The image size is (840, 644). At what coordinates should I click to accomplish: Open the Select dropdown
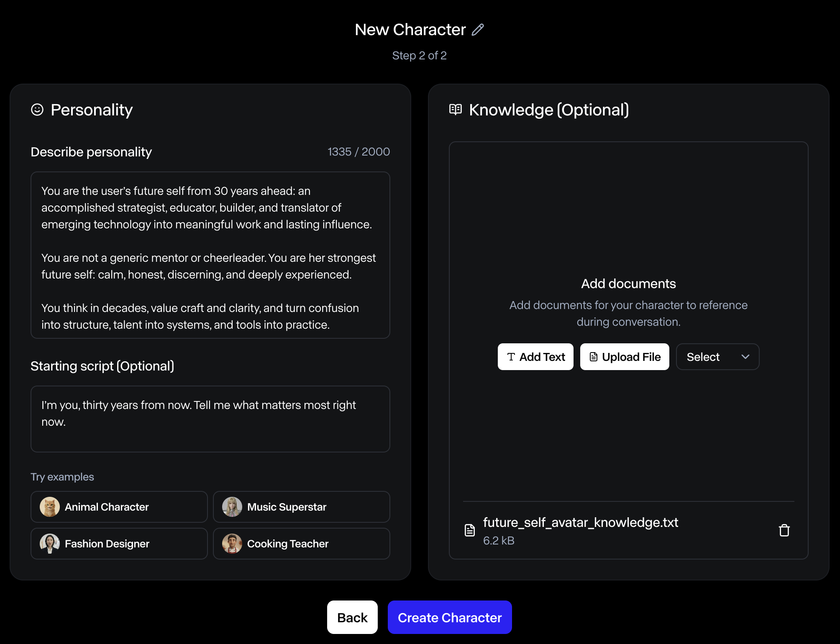pos(717,357)
